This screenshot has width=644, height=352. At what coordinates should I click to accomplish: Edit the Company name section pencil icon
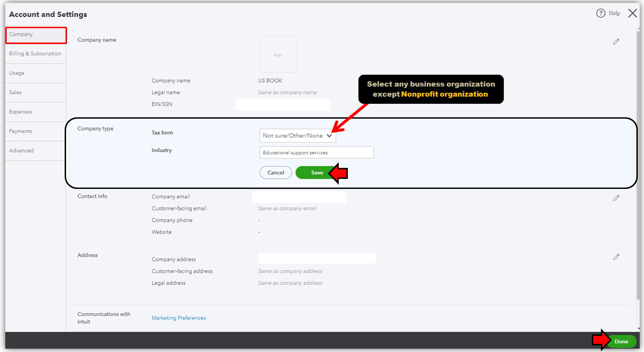(x=616, y=42)
